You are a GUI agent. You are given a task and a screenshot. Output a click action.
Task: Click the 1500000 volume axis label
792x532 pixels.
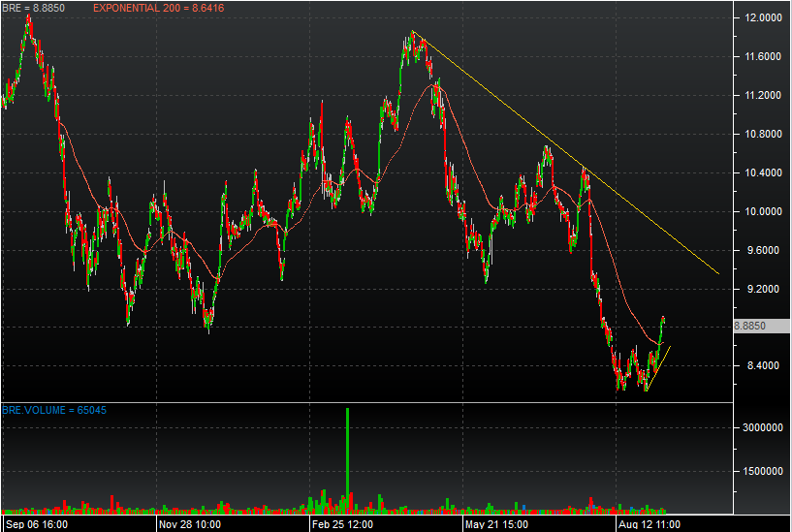[x=763, y=471]
